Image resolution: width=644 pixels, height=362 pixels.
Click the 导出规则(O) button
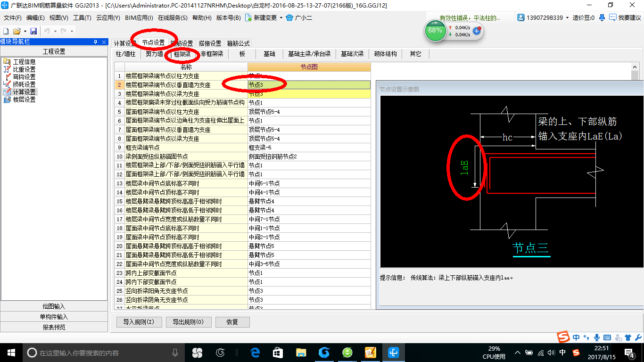(188, 322)
